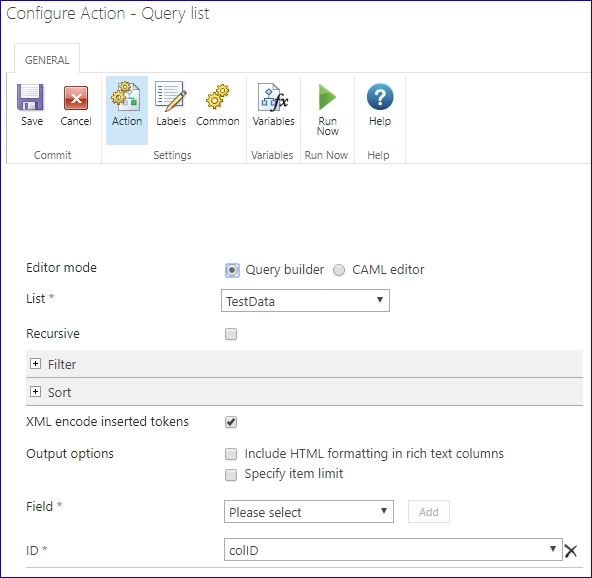Open the Common settings gears icon
592x578 pixels.
217,97
